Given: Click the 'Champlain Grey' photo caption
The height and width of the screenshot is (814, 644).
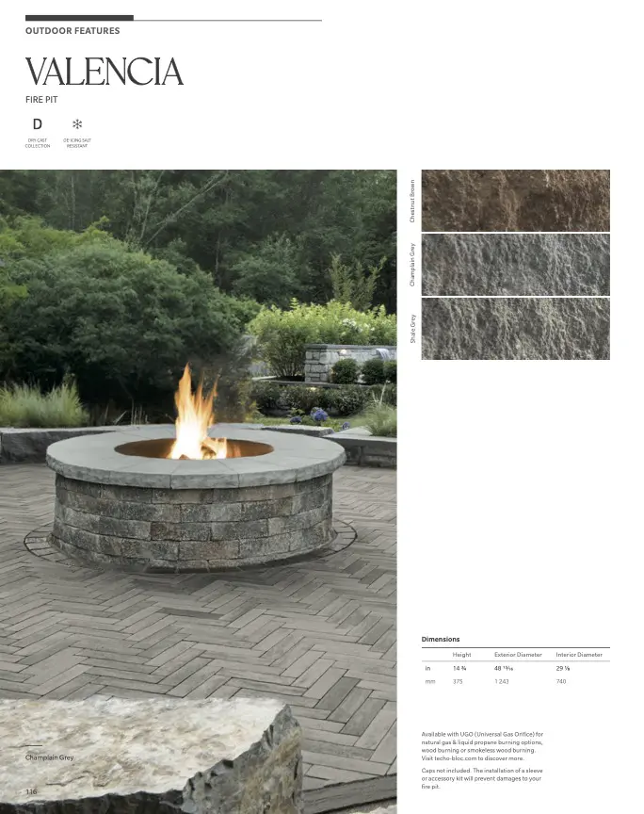Looking at the screenshot, I should click(x=49, y=757).
